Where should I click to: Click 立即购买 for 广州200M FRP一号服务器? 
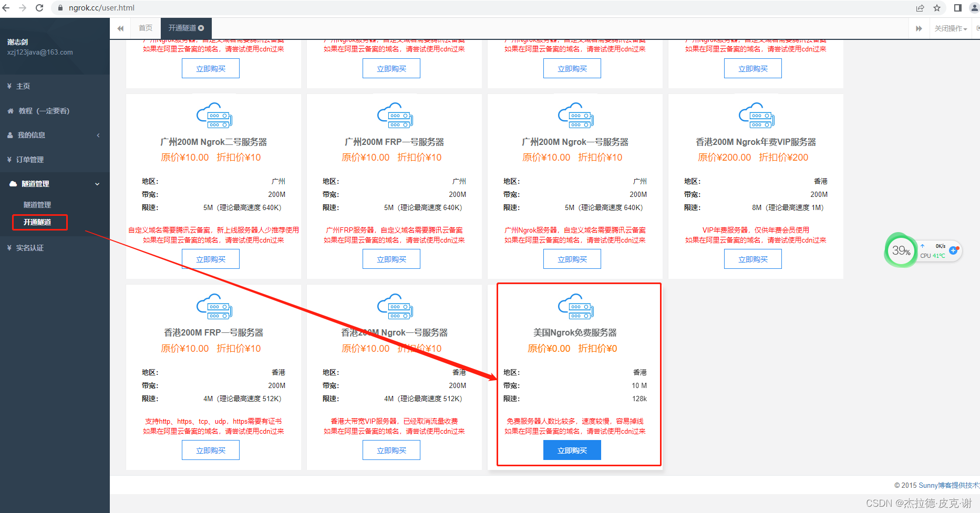click(391, 259)
